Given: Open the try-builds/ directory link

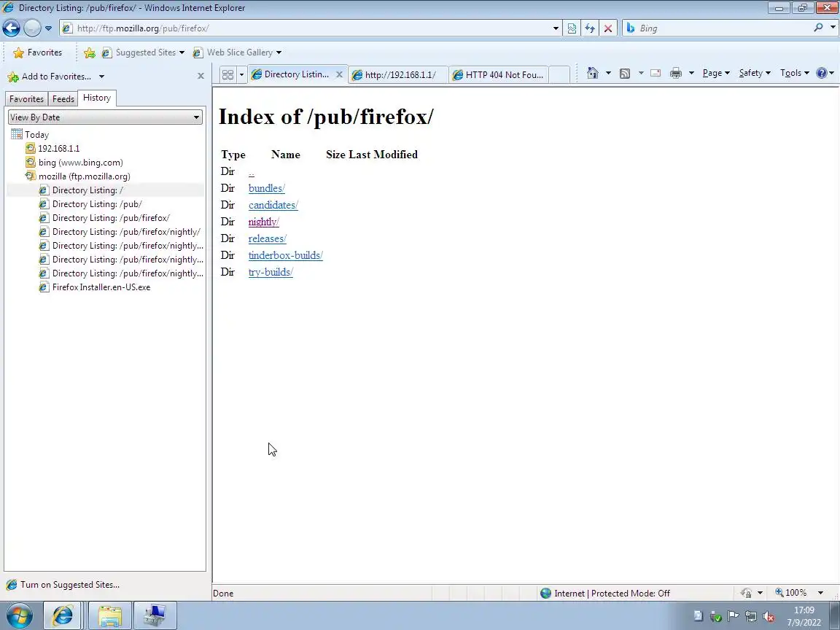Looking at the screenshot, I should click(x=271, y=272).
